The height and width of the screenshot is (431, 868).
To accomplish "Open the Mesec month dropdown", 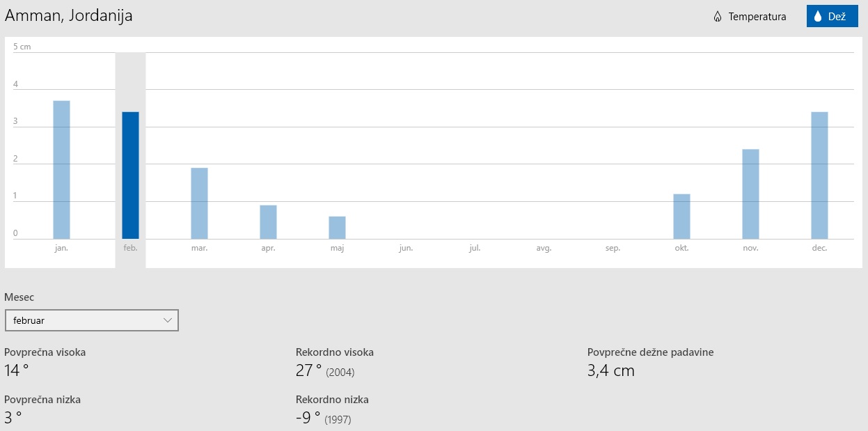I will (91, 320).
